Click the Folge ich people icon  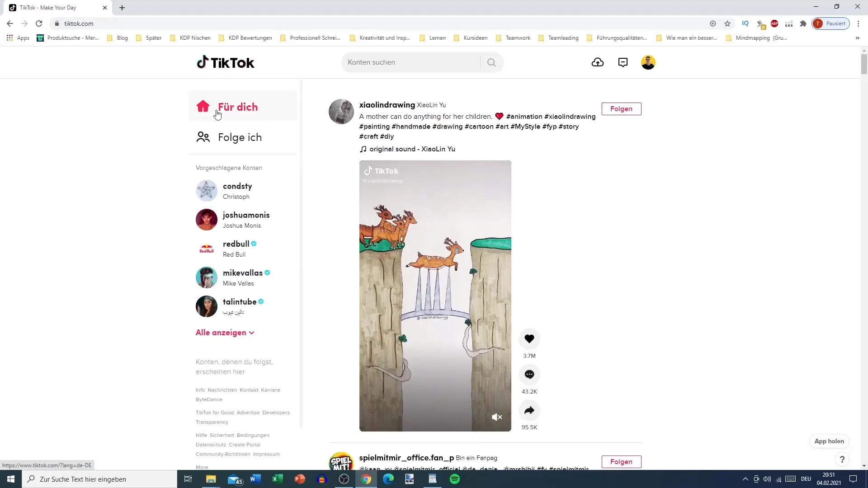click(x=203, y=137)
